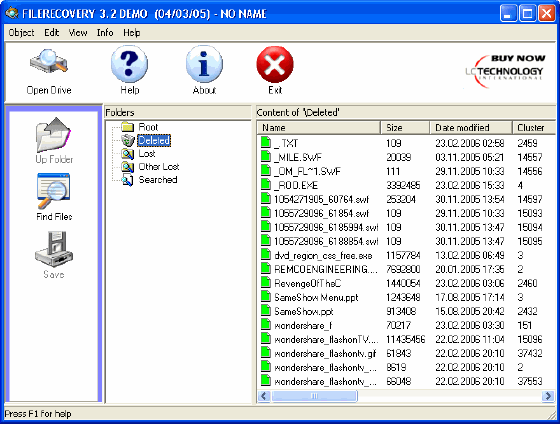Open the Object menu
This screenshot has width=560, height=424.
21,33
